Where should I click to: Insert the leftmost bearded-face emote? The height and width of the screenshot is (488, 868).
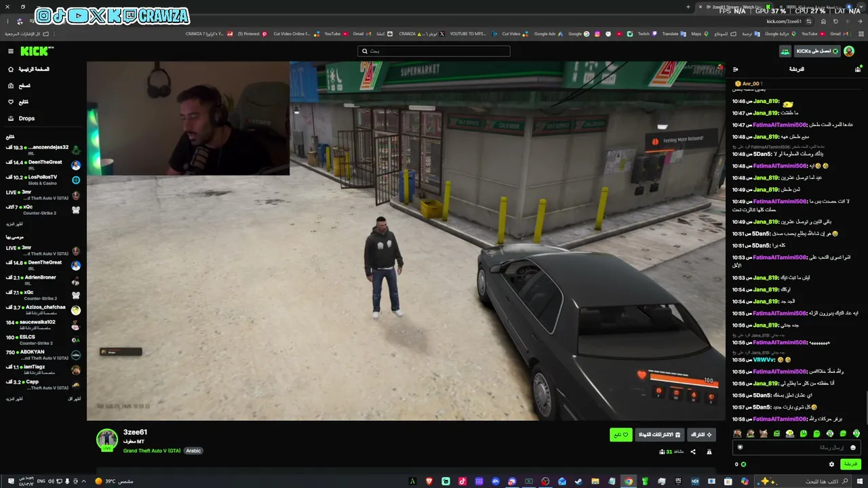pyautogui.click(x=738, y=434)
